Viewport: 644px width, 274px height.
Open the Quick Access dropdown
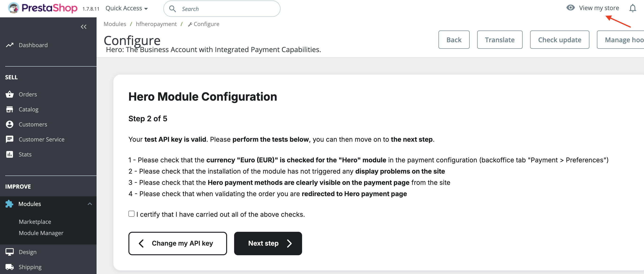127,8
